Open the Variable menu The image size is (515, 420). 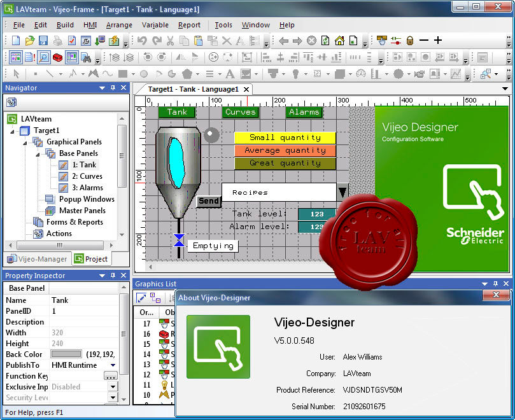[x=155, y=25]
